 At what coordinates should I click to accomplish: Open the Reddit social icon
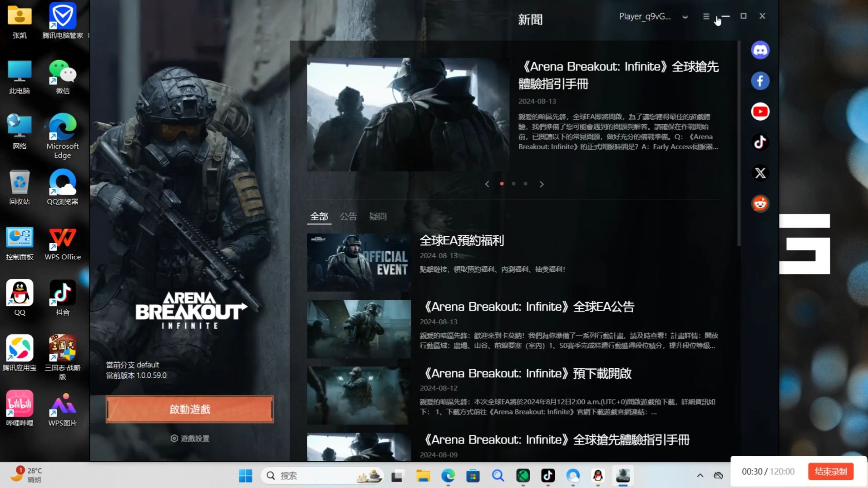tap(760, 204)
